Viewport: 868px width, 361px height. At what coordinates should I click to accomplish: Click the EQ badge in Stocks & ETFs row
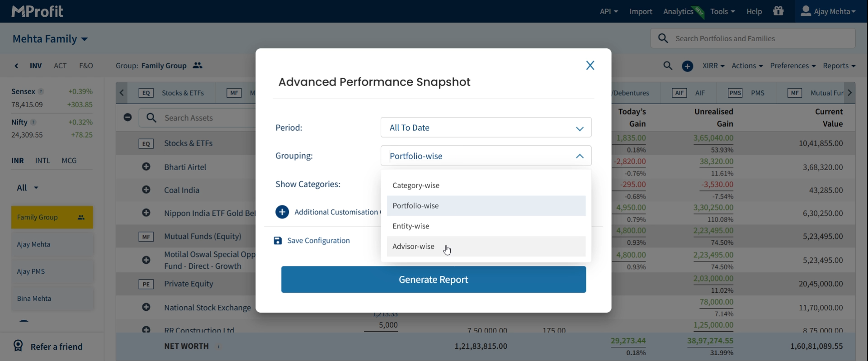coord(146,144)
